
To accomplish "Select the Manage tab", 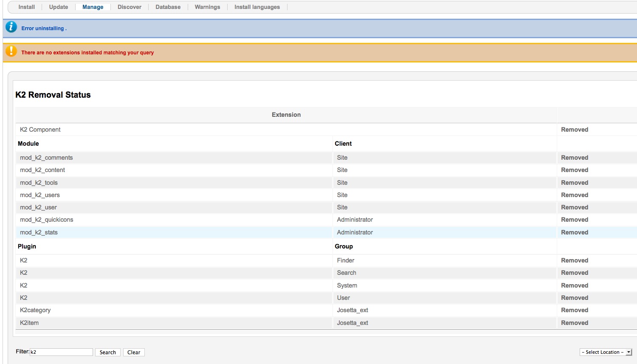I will pyautogui.click(x=93, y=7).
